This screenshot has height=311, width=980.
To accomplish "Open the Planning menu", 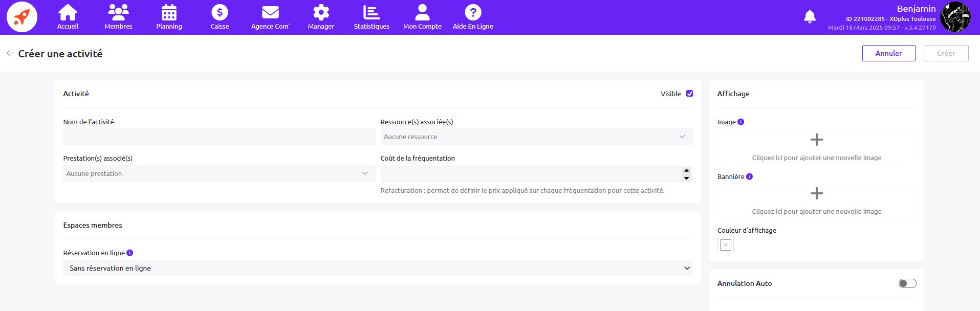I will [x=169, y=17].
